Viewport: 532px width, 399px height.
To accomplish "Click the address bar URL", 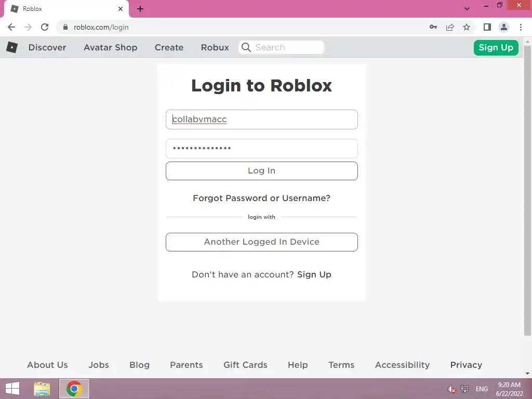I will pos(101,27).
